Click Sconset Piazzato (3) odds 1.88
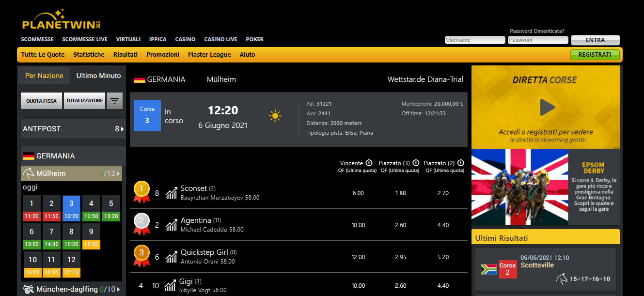The height and width of the screenshot is (296, 644). [400, 193]
